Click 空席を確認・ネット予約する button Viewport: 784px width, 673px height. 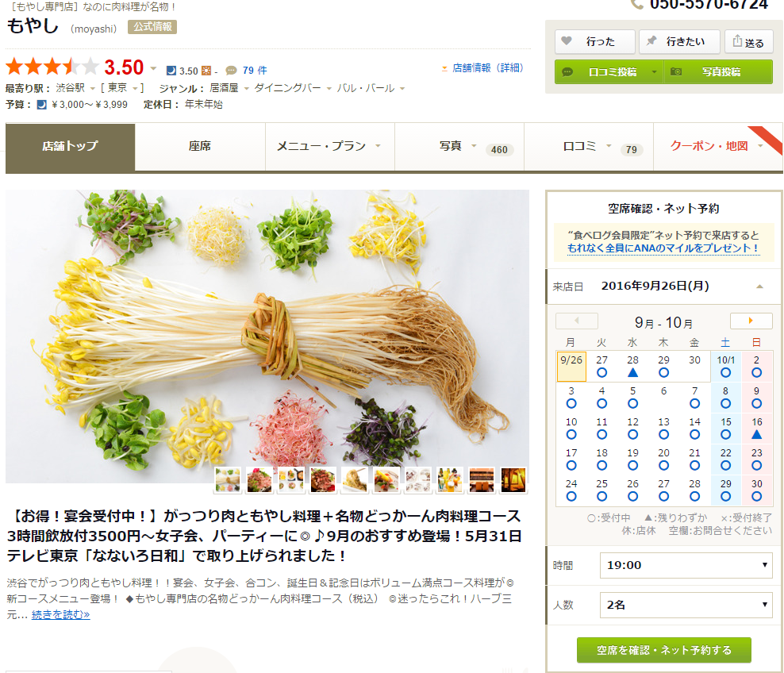pyautogui.click(x=664, y=650)
